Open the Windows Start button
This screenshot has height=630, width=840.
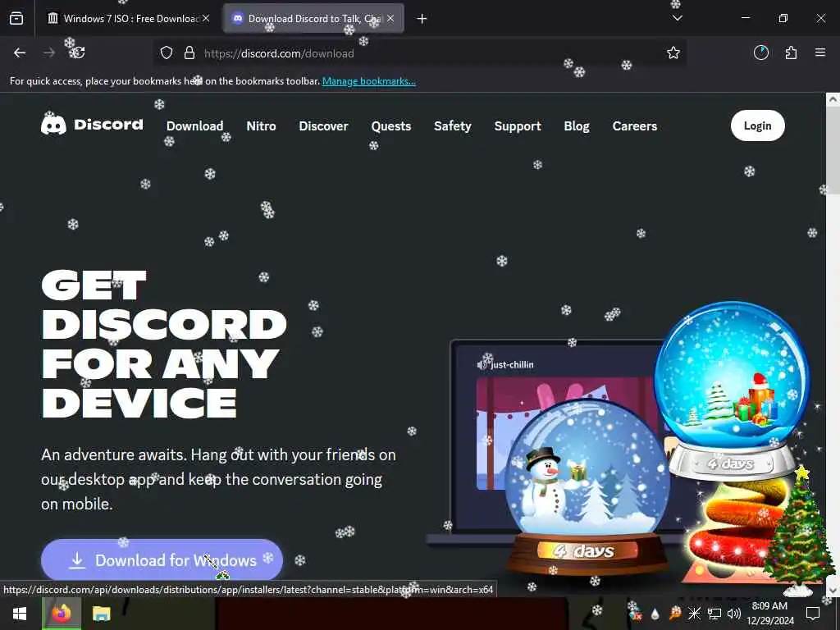[x=20, y=614]
